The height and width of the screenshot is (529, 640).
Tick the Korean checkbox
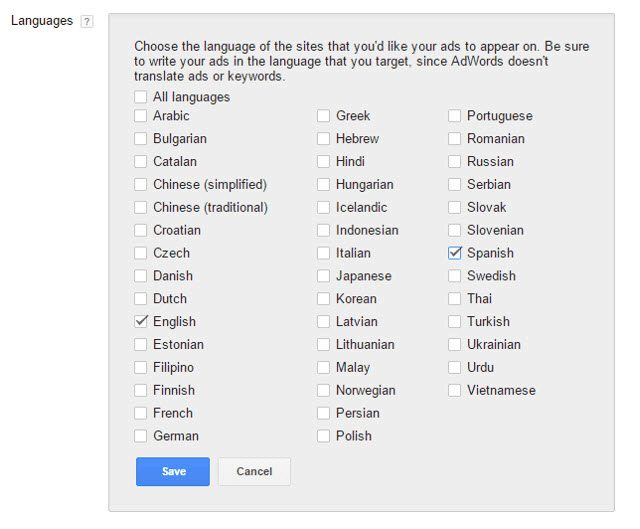(323, 298)
